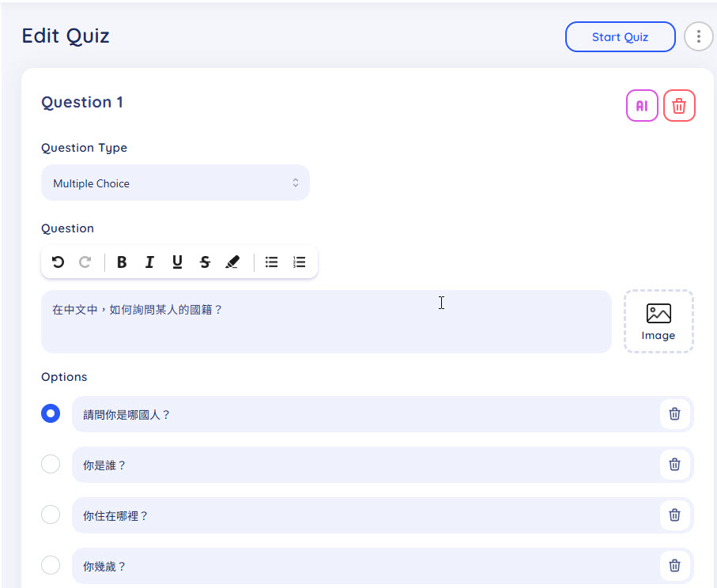The height and width of the screenshot is (588, 717).
Task: Insert a numbered list
Action: click(299, 262)
